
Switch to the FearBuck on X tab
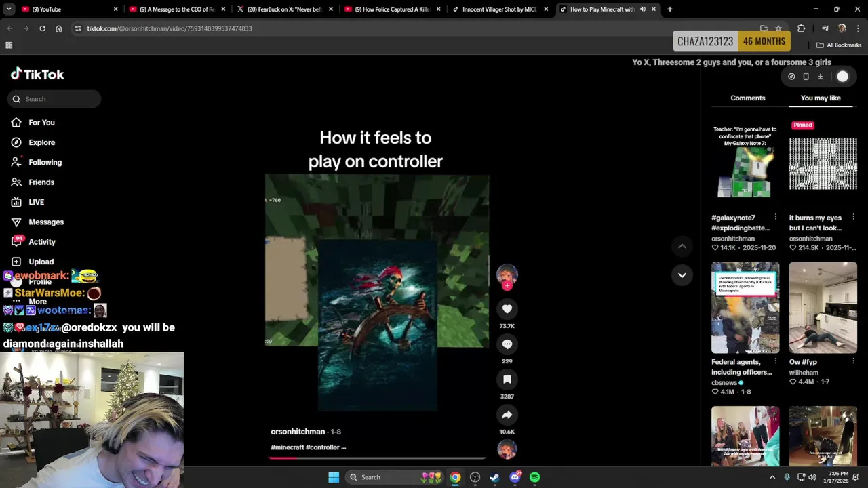(x=284, y=9)
